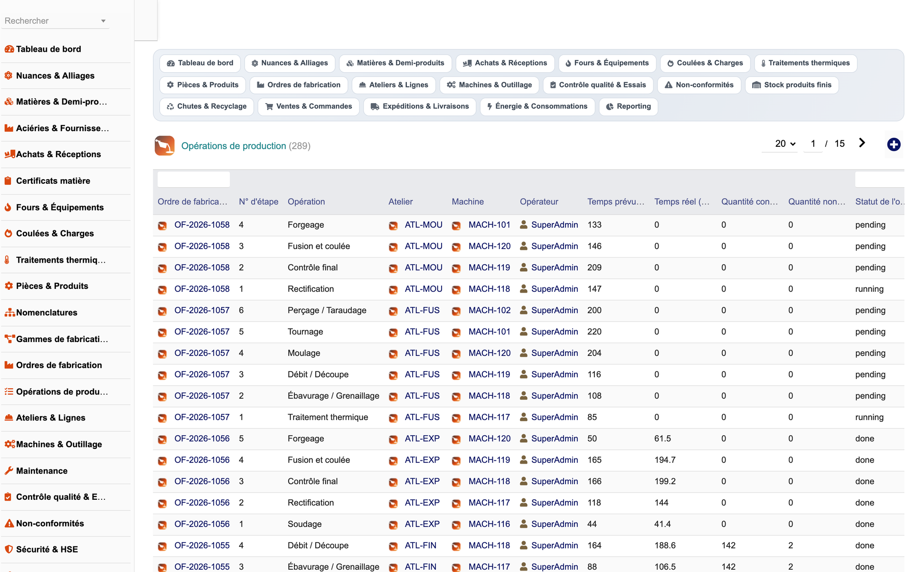Click record icon of Moulage row

(162, 353)
